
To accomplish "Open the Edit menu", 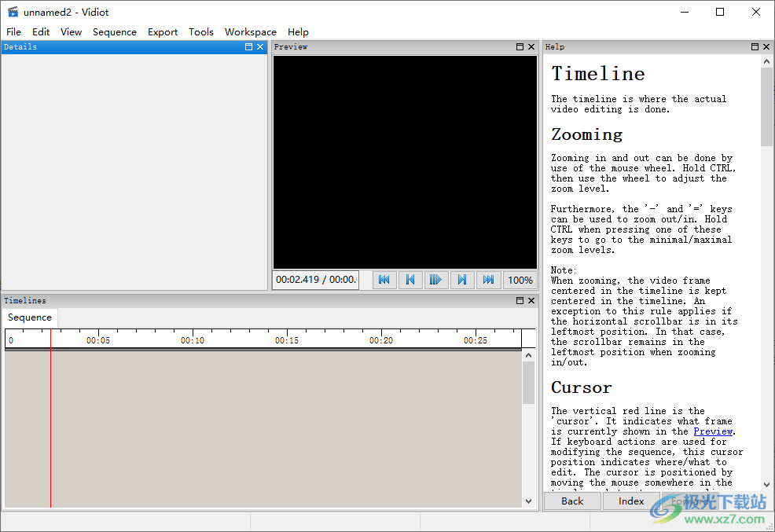I will point(41,31).
